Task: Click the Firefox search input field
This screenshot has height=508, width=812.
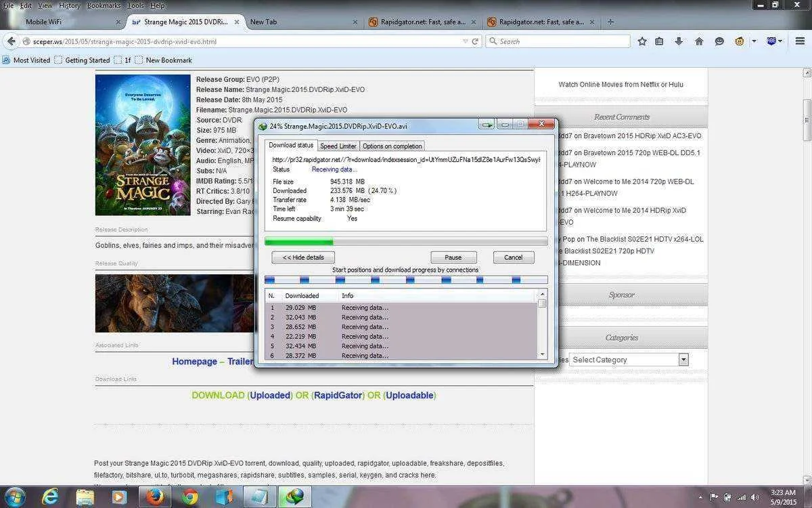Action: coord(558,41)
